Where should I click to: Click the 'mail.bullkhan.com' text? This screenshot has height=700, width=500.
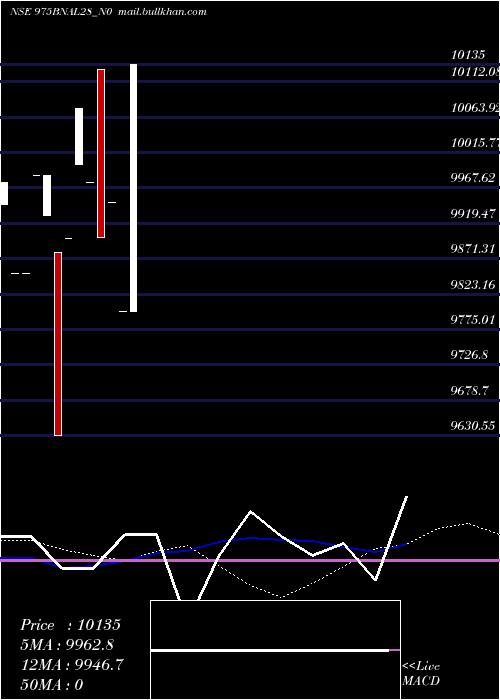(x=162, y=12)
